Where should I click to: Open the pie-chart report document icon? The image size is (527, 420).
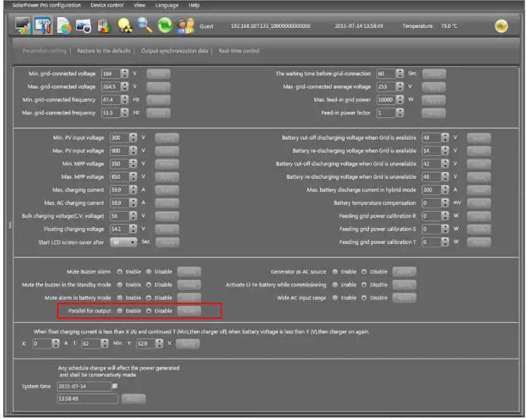click(x=64, y=26)
